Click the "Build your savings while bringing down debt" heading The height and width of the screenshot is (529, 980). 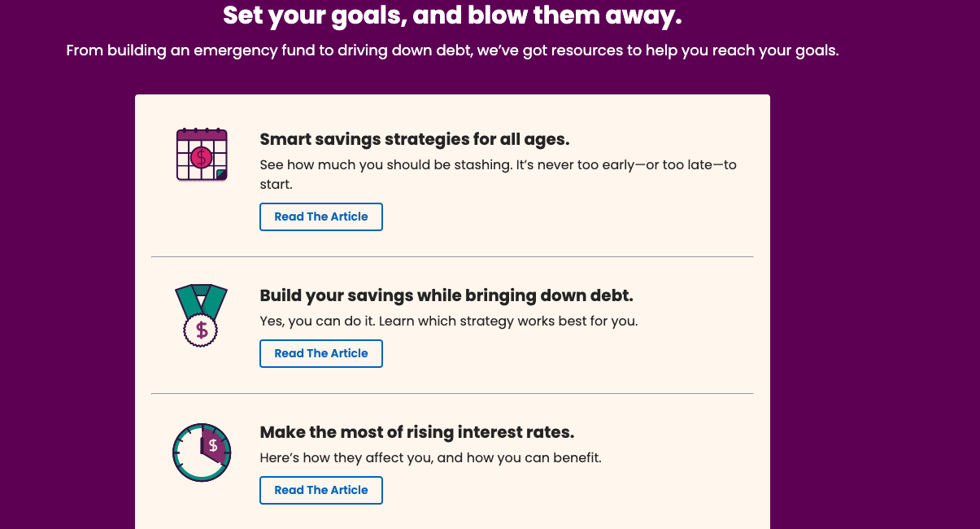446,295
